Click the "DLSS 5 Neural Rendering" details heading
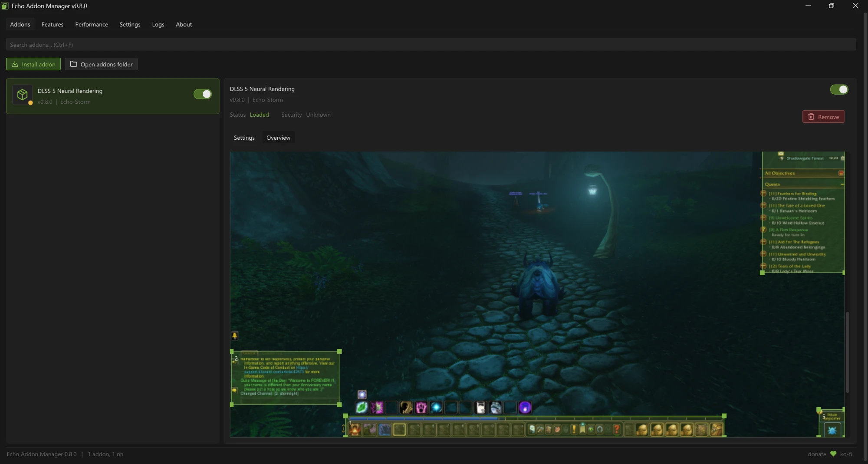868x464 pixels. point(262,89)
